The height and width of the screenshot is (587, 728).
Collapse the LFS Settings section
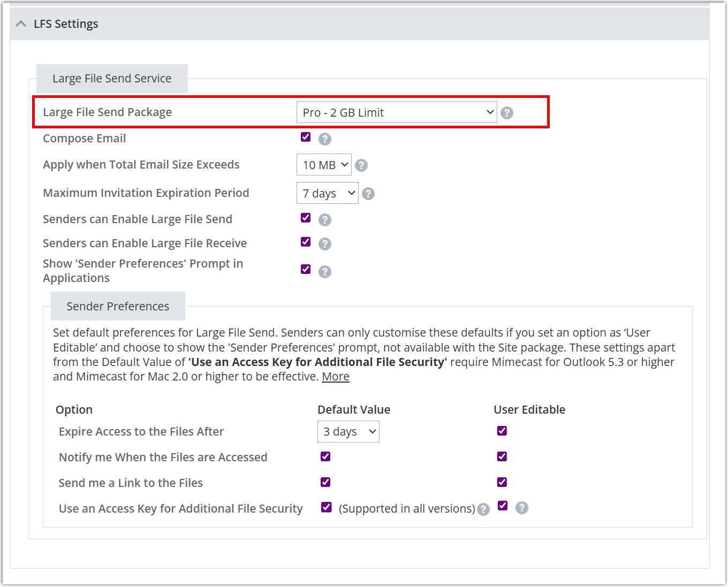click(21, 24)
